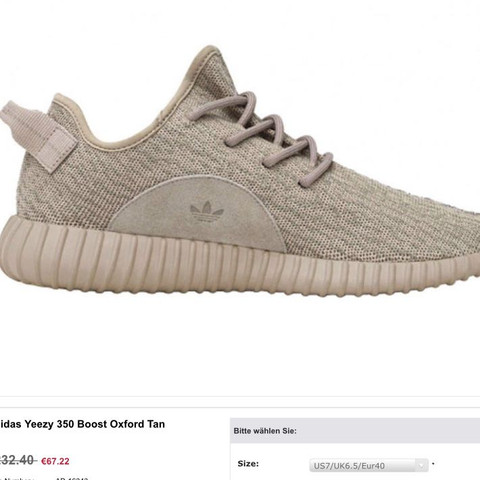Click the red €67.22 sale price
Screen dimensions: 480x480
pyautogui.click(x=55, y=461)
